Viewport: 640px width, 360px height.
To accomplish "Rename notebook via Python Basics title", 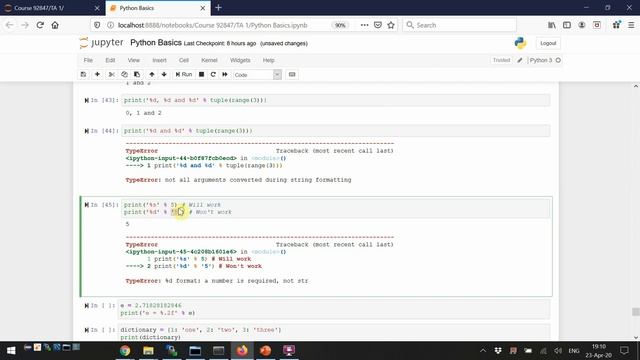I will pyautogui.click(x=156, y=42).
